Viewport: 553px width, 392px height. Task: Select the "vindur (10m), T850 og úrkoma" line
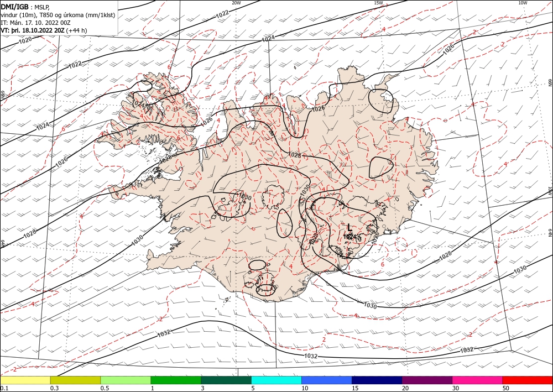click(58, 15)
